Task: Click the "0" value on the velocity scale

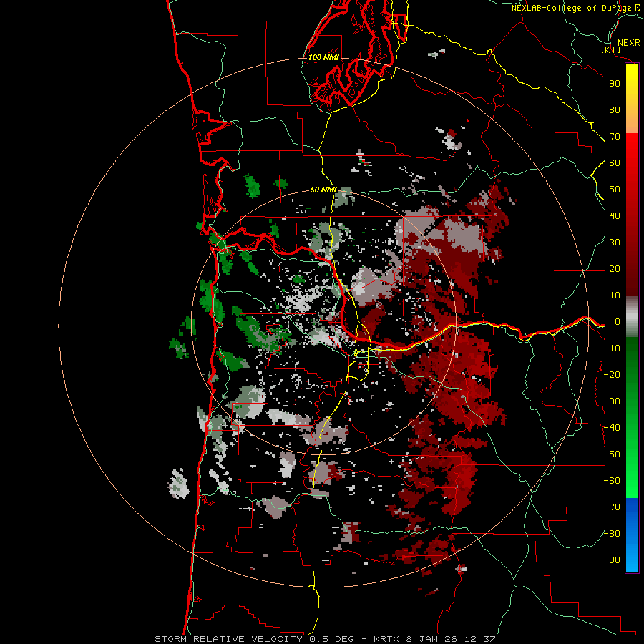Action: [x=617, y=322]
